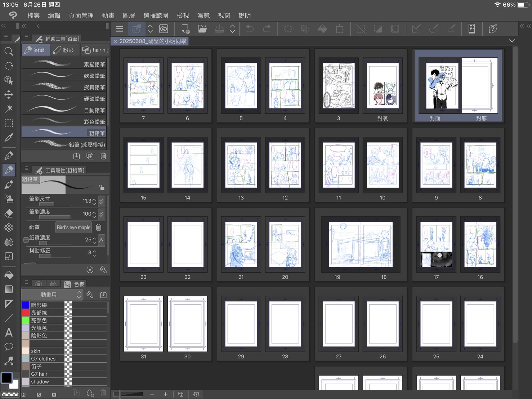Viewport: 532px width, 399px height.
Task: Select the Auto select magic wand tool
Action: click(9, 108)
